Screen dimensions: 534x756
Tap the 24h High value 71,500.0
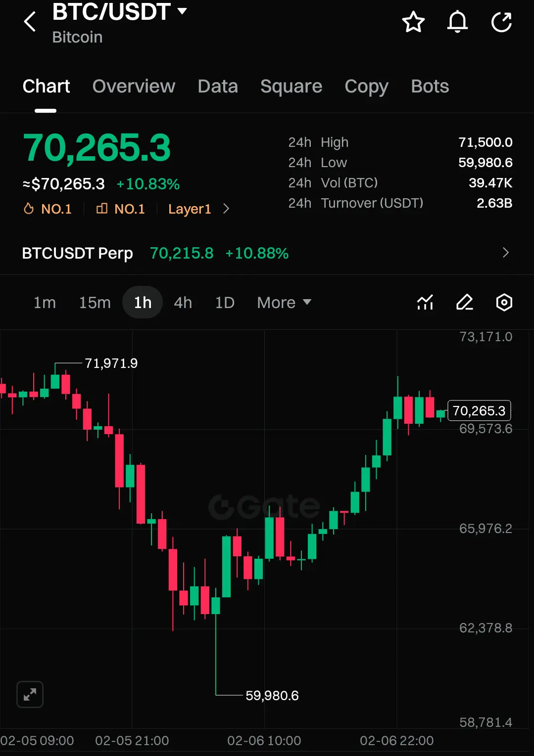(x=485, y=142)
